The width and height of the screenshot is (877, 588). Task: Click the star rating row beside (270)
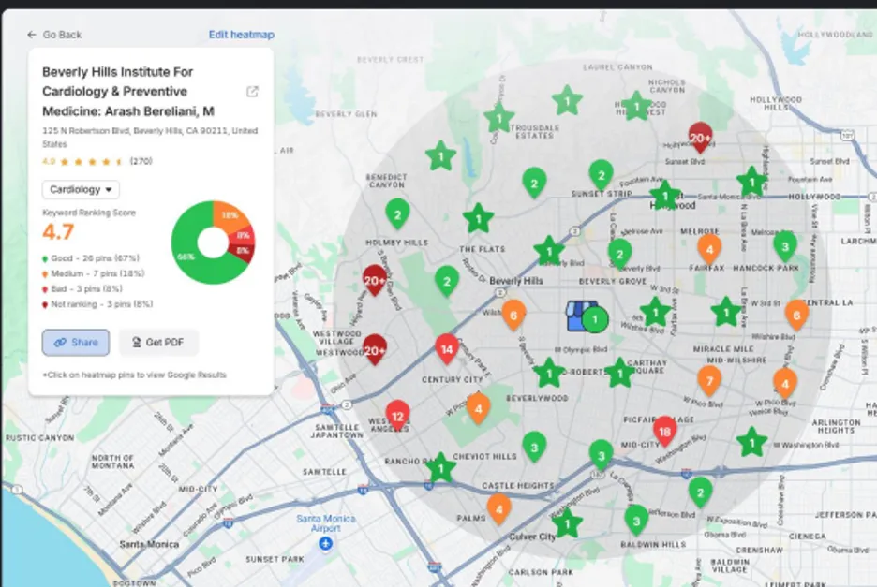coord(92,162)
